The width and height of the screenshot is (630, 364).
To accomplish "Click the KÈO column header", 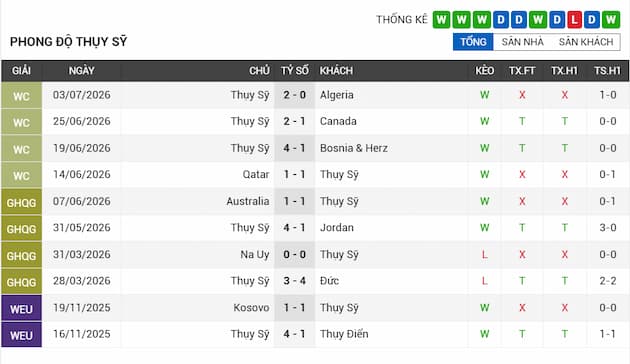I will point(485,71).
